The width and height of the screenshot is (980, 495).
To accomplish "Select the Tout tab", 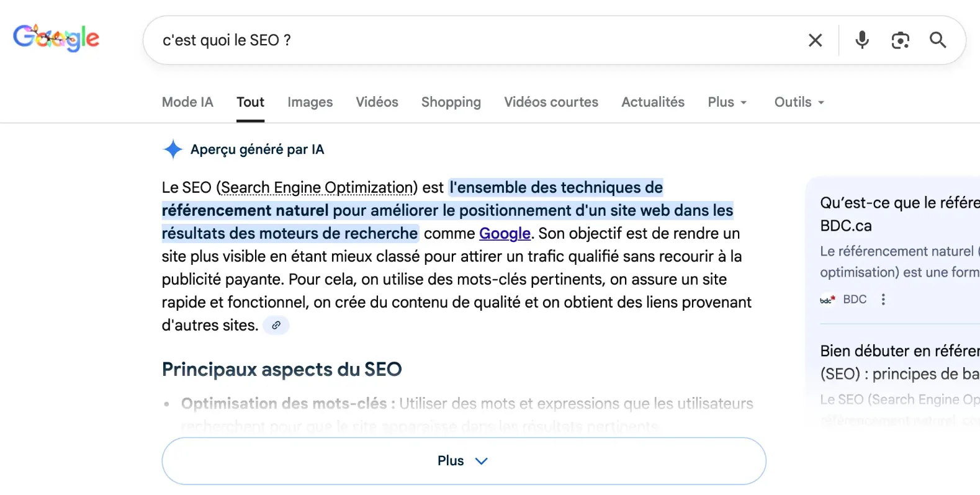I will [250, 102].
